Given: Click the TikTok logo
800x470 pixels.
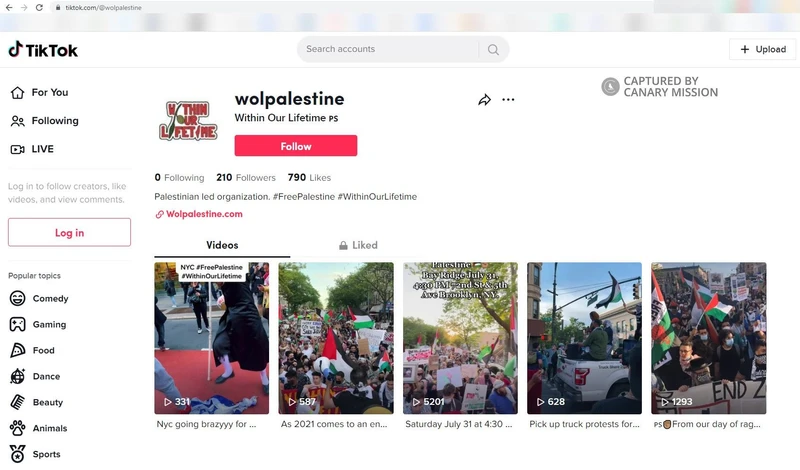Looking at the screenshot, I should click(43, 50).
